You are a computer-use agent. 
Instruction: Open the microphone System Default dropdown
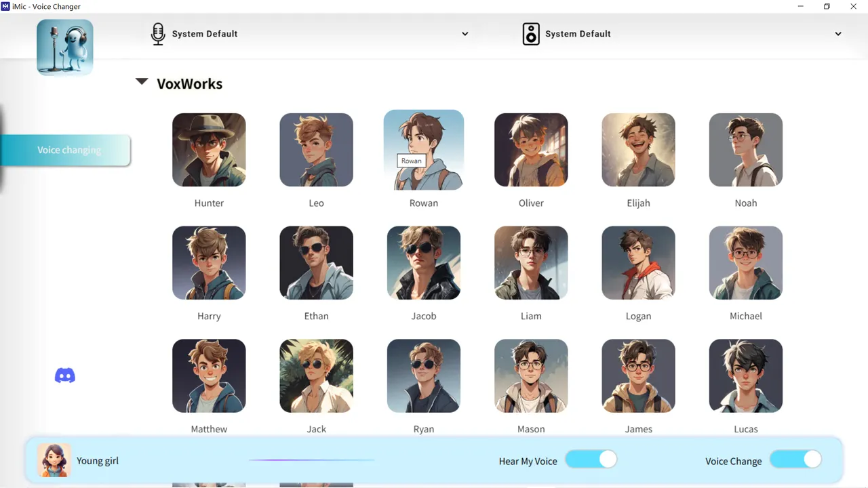click(309, 34)
